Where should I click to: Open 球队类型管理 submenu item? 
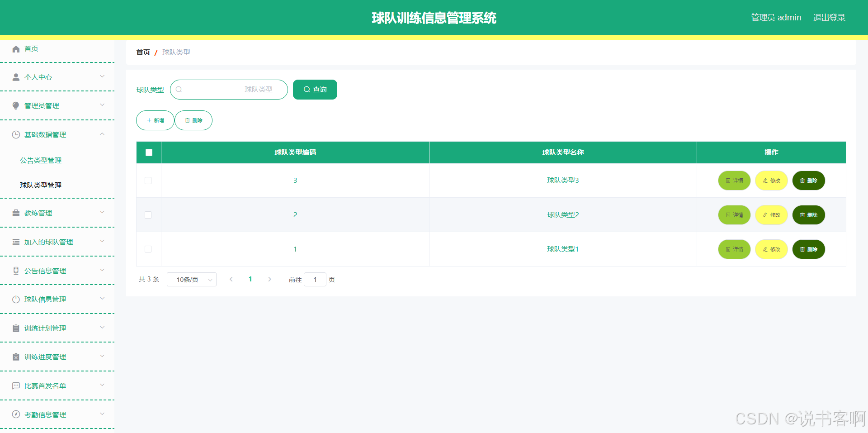(41, 186)
